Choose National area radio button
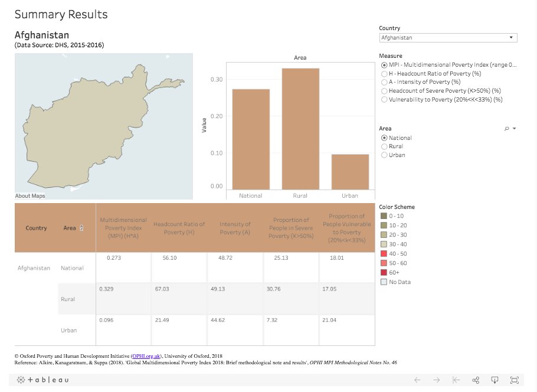 (384, 138)
